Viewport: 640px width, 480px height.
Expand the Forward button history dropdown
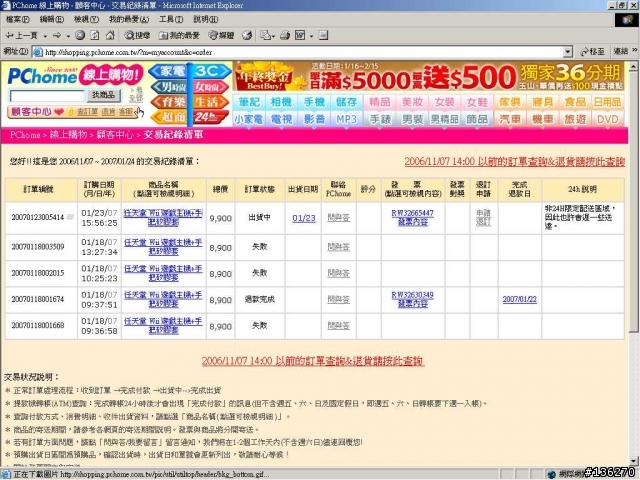click(x=68, y=36)
